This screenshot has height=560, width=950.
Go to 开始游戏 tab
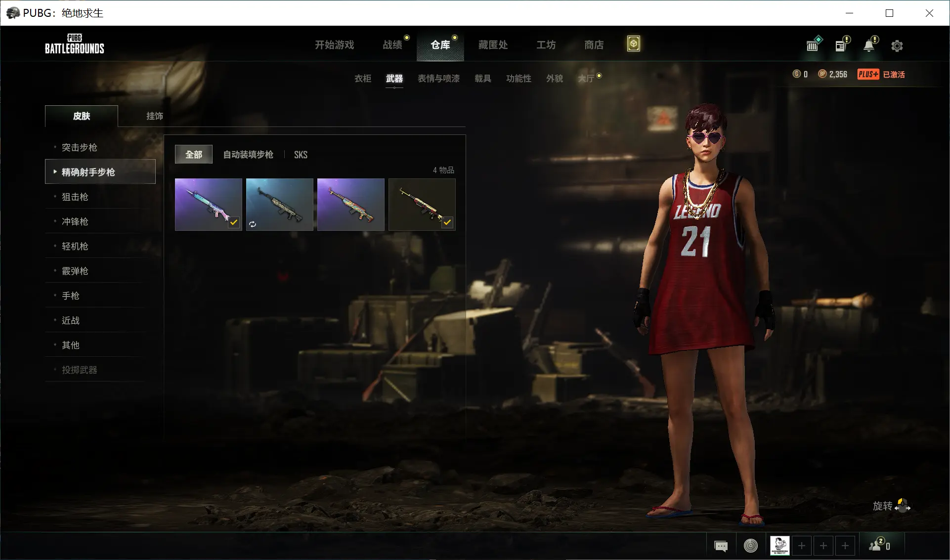pos(335,45)
